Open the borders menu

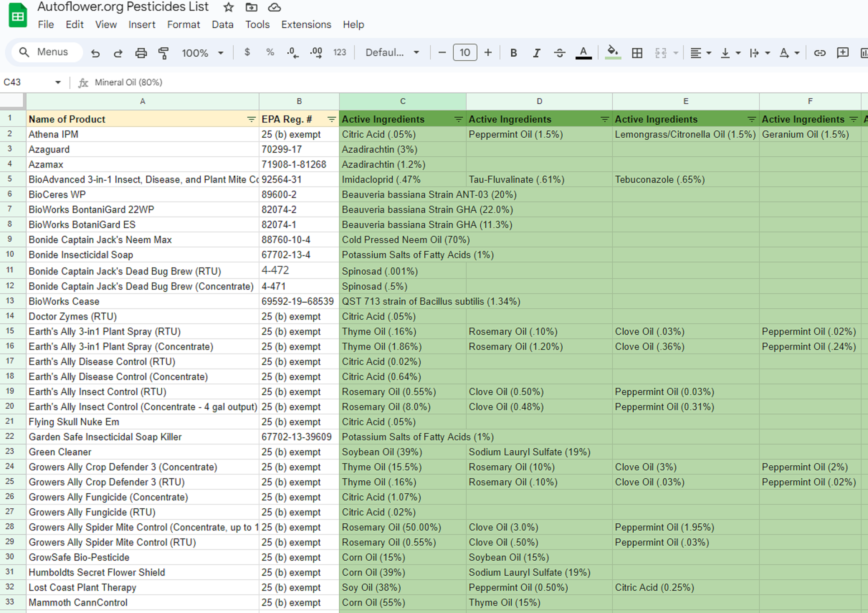(637, 53)
